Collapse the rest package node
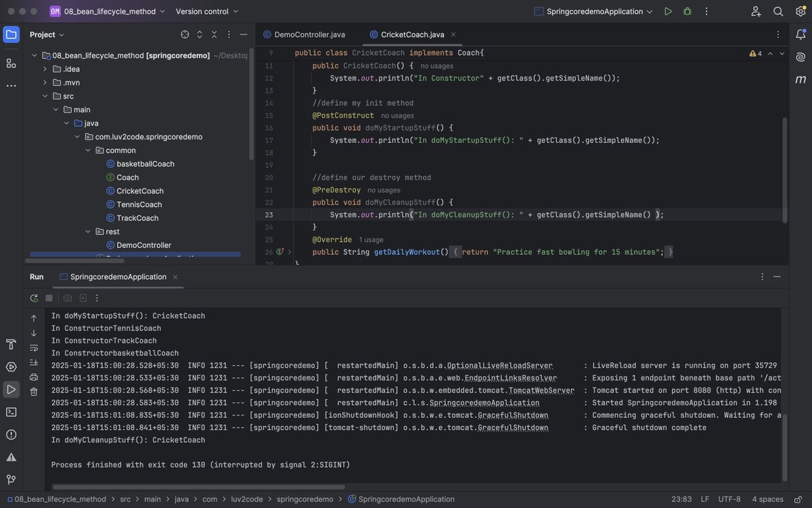This screenshot has width=812, height=508. point(89,232)
